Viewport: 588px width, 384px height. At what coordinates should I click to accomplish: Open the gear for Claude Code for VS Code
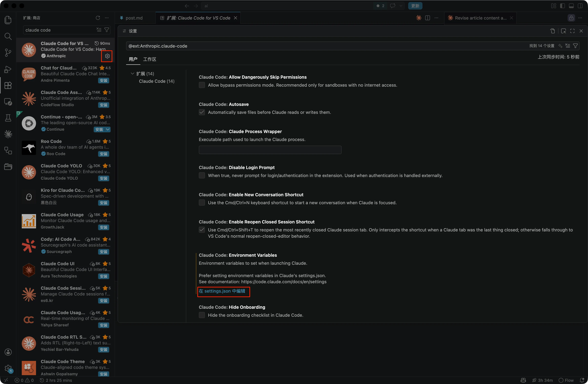coord(107,56)
